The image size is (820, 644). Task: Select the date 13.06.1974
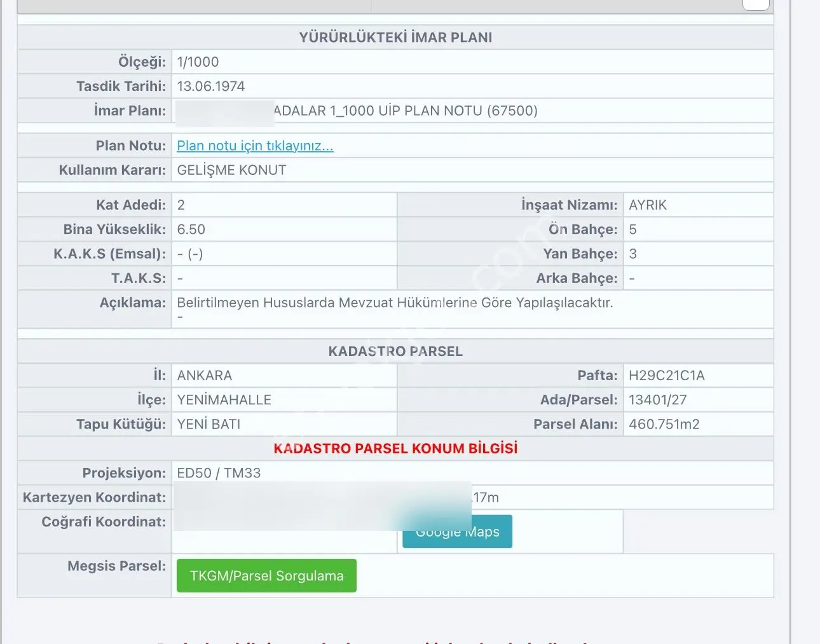point(211,86)
